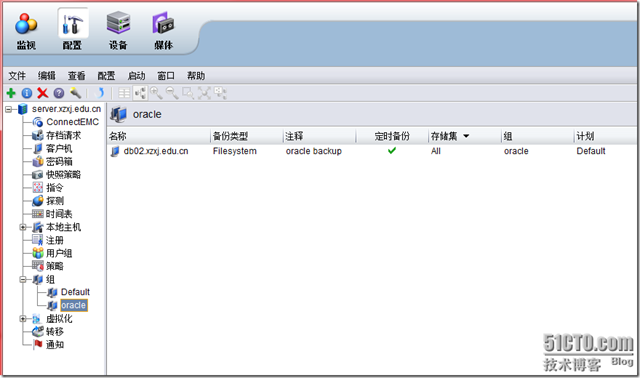Click the zoom in magnifier icon
This screenshot has height=378, width=640.
[x=156, y=93]
